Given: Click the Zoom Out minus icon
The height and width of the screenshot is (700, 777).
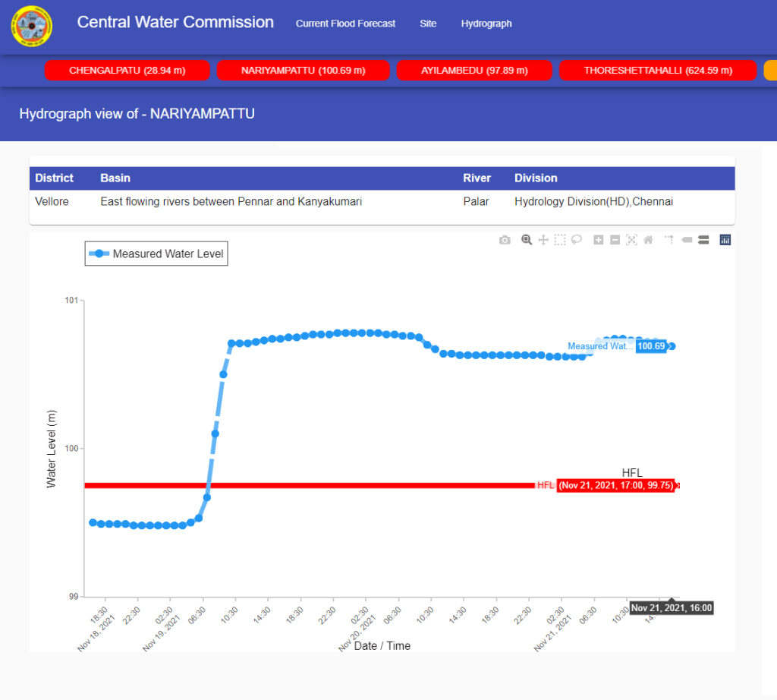Looking at the screenshot, I should click(615, 240).
